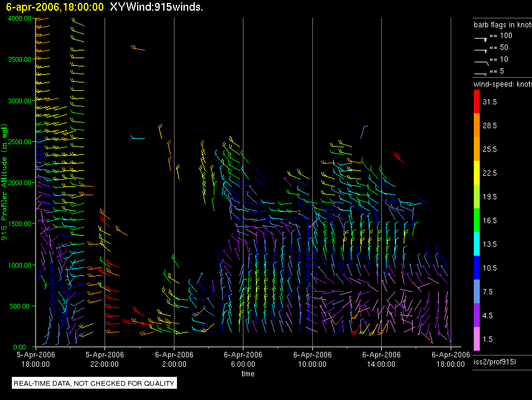Click the '6-Apr-2006 2:00:00' time axis label
532x400 pixels.
(174, 359)
